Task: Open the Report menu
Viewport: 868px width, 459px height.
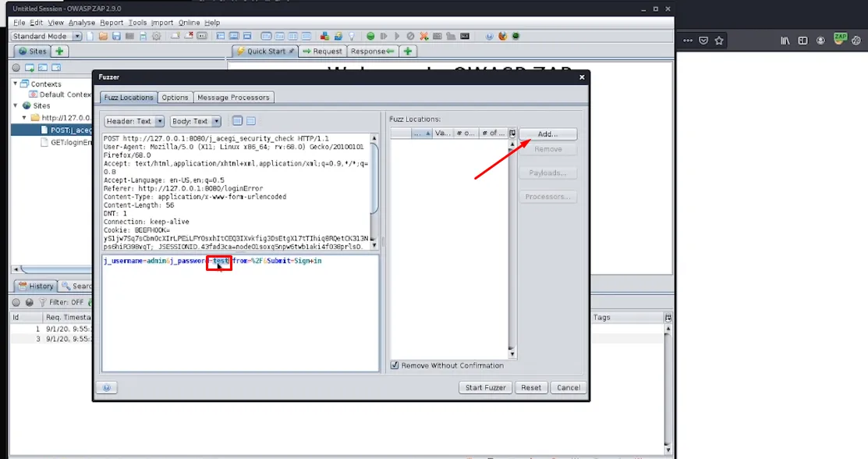Action: 112,23
